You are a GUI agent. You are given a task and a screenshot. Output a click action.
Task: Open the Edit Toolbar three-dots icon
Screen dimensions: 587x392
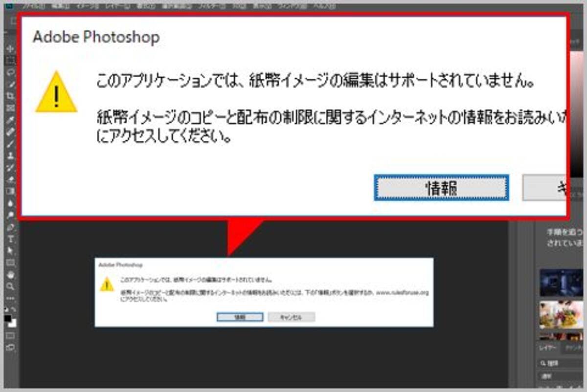[10, 298]
